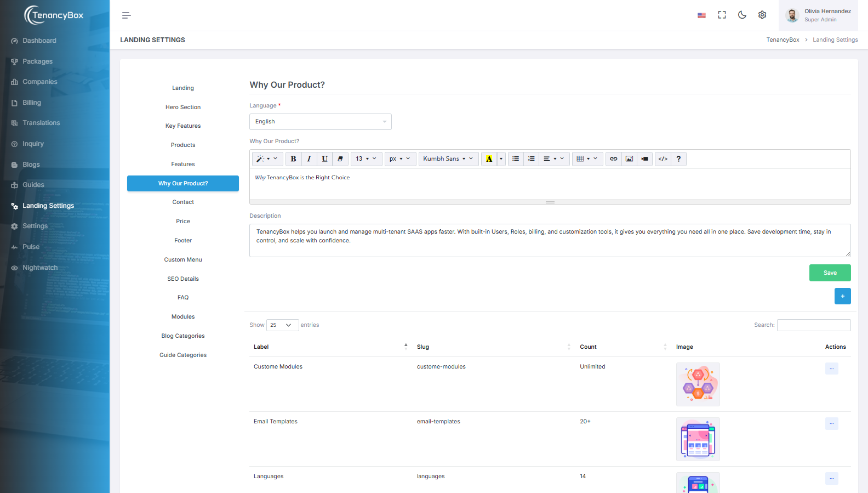Open editor help question mark
Screen dimensions: 868x493
(x=678, y=159)
